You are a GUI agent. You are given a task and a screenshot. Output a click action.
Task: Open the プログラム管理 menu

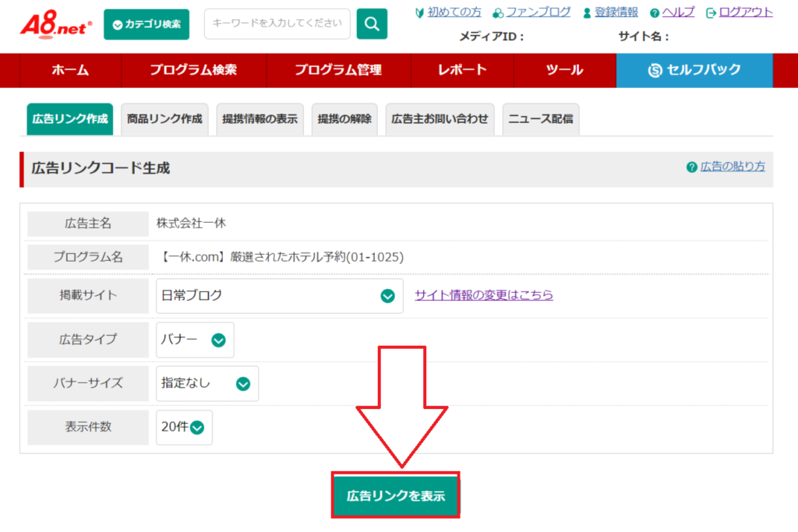338,70
